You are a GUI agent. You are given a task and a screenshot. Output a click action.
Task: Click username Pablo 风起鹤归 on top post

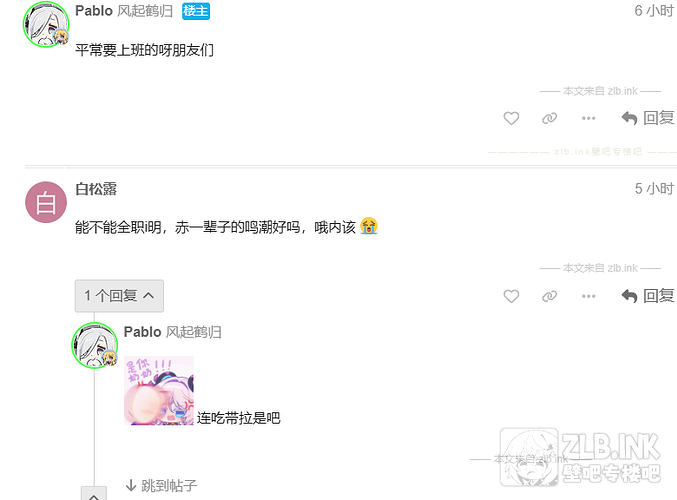point(124,11)
